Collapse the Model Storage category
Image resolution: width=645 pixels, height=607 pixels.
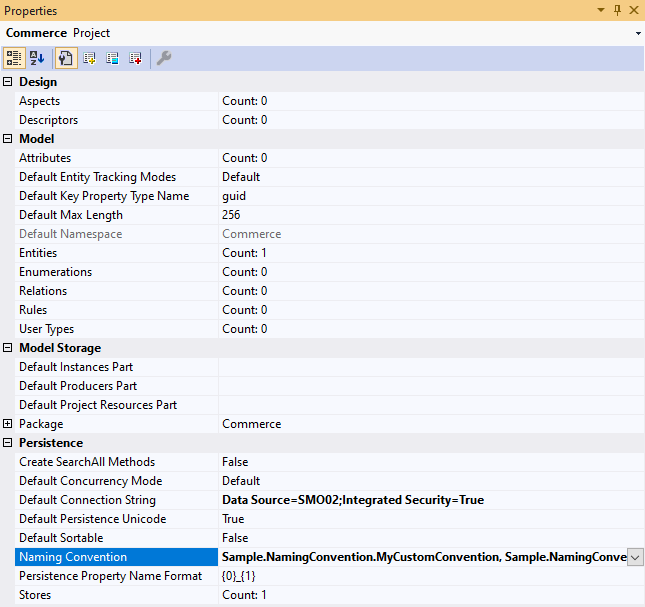7,348
